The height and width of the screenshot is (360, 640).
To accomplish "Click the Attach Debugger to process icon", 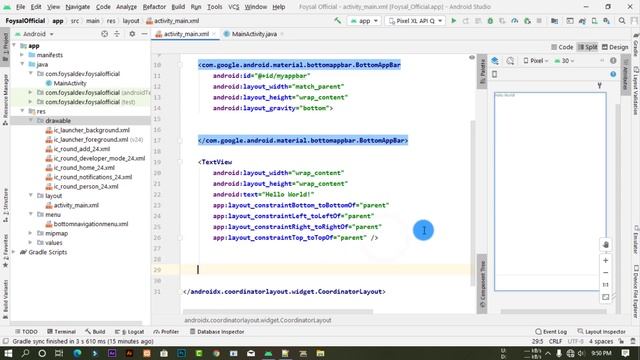I will pyautogui.click(x=527, y=20).
